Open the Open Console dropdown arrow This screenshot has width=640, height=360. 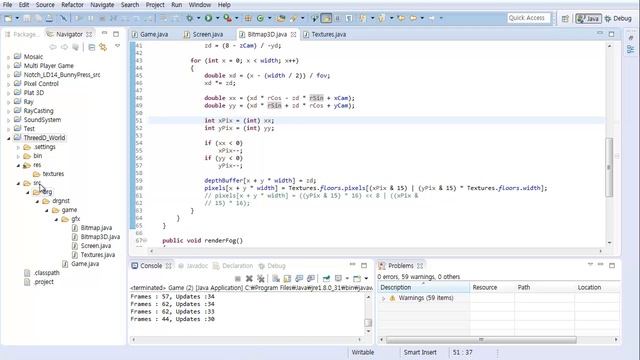pos(366,278)
